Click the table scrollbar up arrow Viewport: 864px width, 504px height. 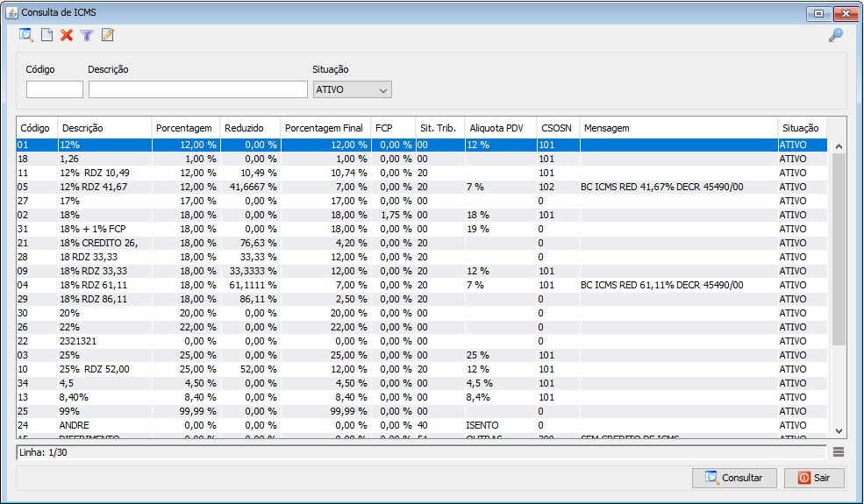[839, 146]
